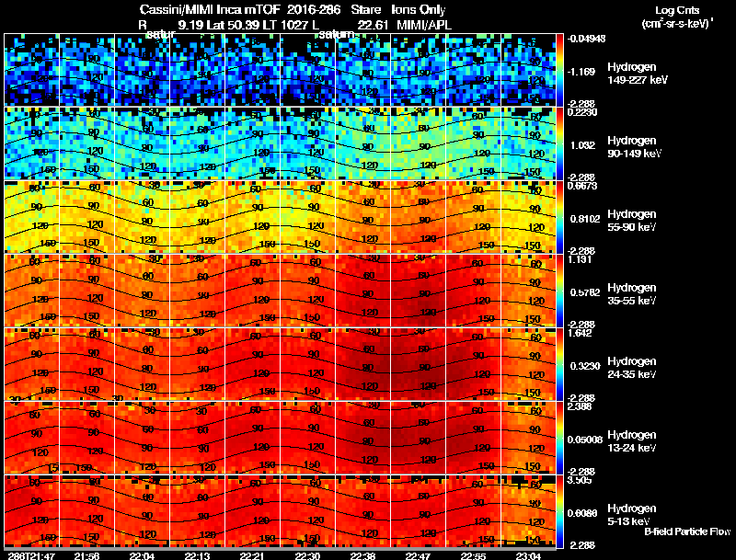Click the 90-149 keV image in the 22:04 column
Viewport: 736px width, 560px height.
tap(143, 143)
